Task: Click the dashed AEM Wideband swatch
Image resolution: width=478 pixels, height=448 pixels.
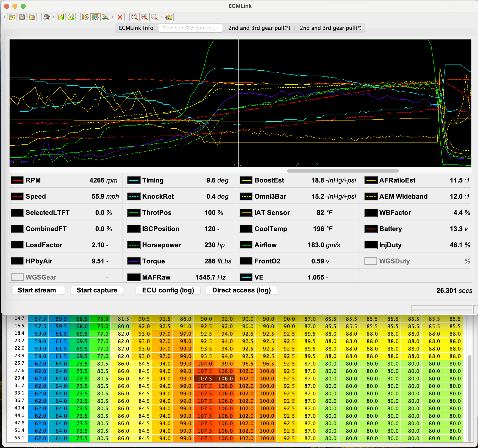Action: [x=371, y=197]
